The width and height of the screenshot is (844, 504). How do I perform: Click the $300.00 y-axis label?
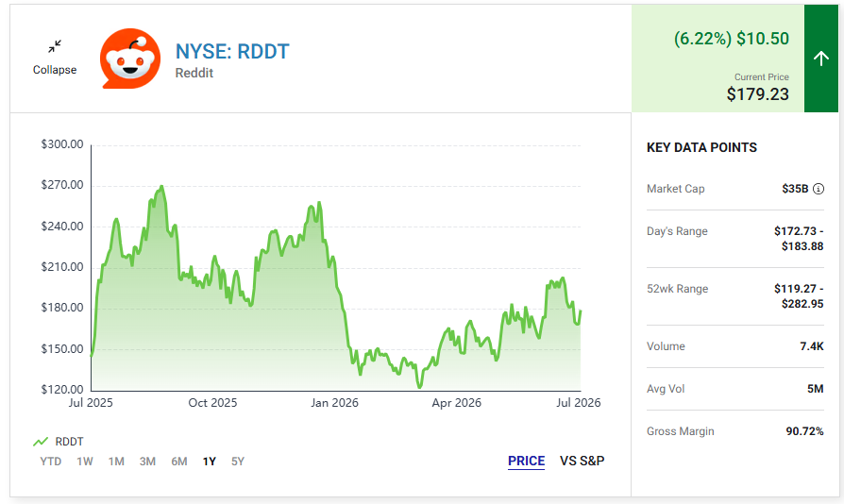(62, 144)
